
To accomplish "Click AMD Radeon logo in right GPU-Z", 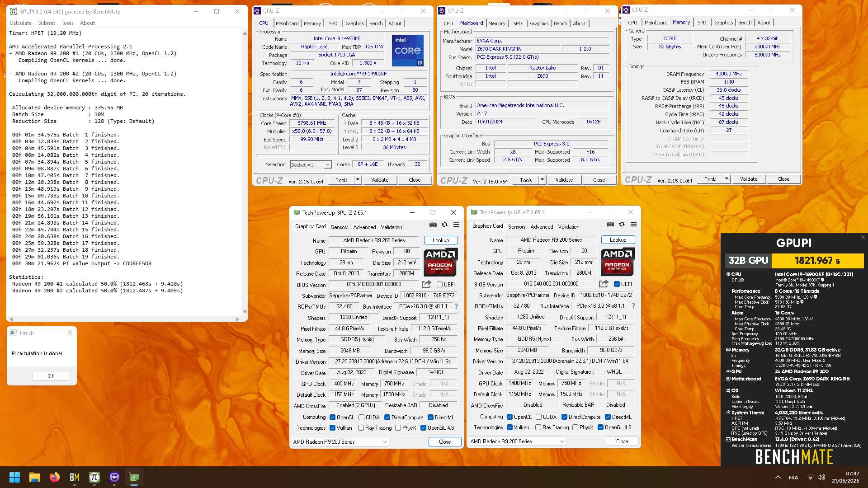I will pyautogui.click(x=618, y=261).
